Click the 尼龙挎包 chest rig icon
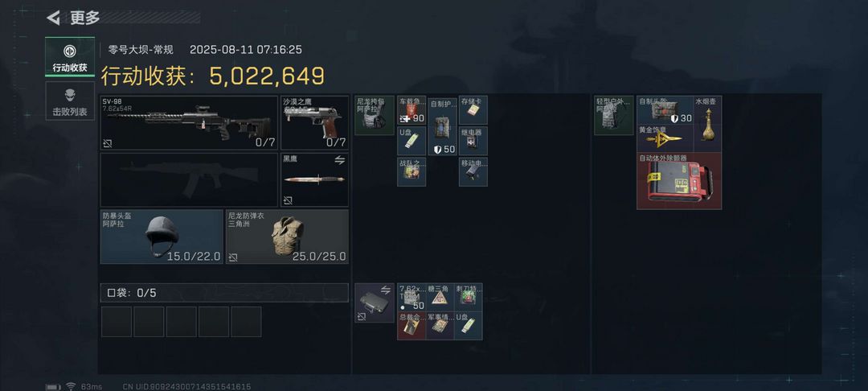The image size is (868, 391). click(x=375, y=115)
